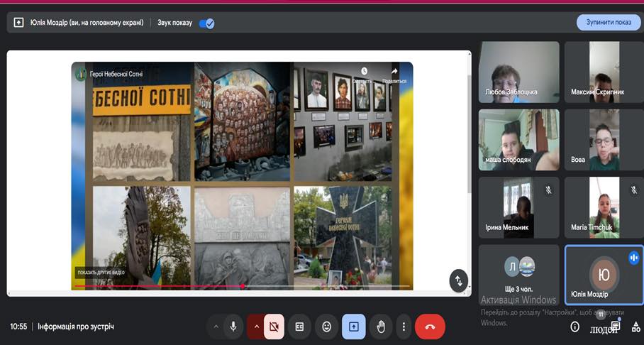Click the present screen icon

coord(353,327)
